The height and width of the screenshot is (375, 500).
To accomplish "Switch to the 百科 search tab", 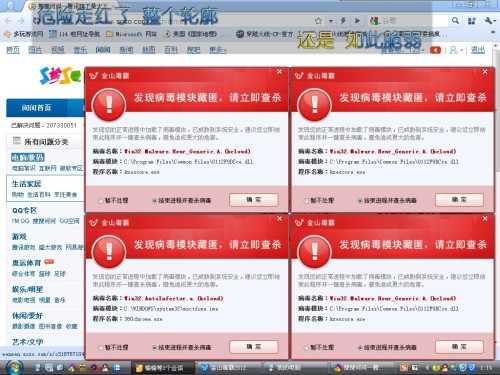I will [171, 50].
